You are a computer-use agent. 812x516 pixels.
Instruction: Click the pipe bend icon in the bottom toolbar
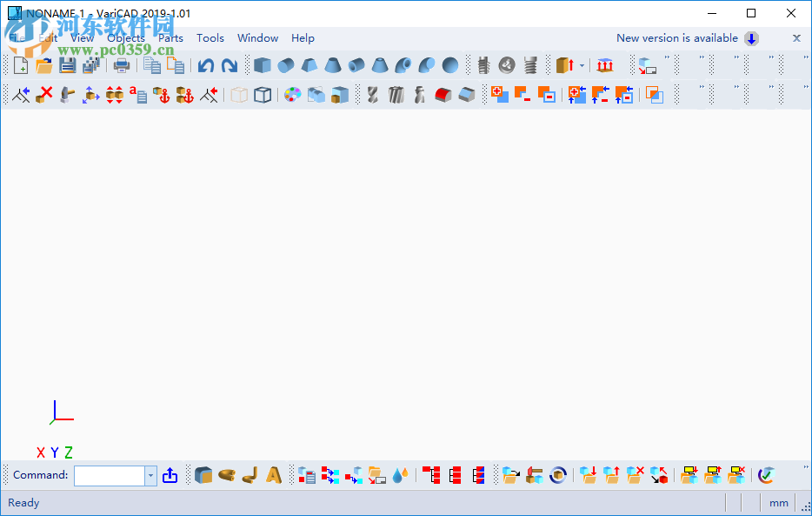point(250,475)
